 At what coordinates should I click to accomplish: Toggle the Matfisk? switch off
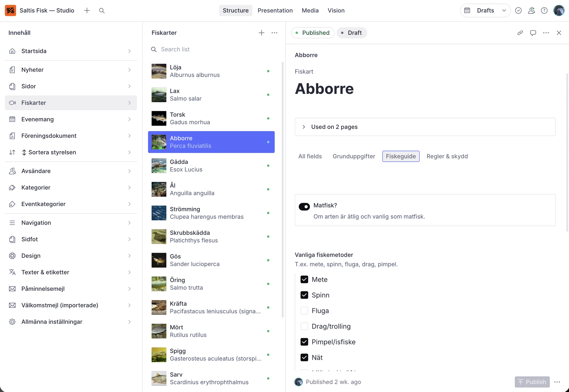[x=304, y=207]
